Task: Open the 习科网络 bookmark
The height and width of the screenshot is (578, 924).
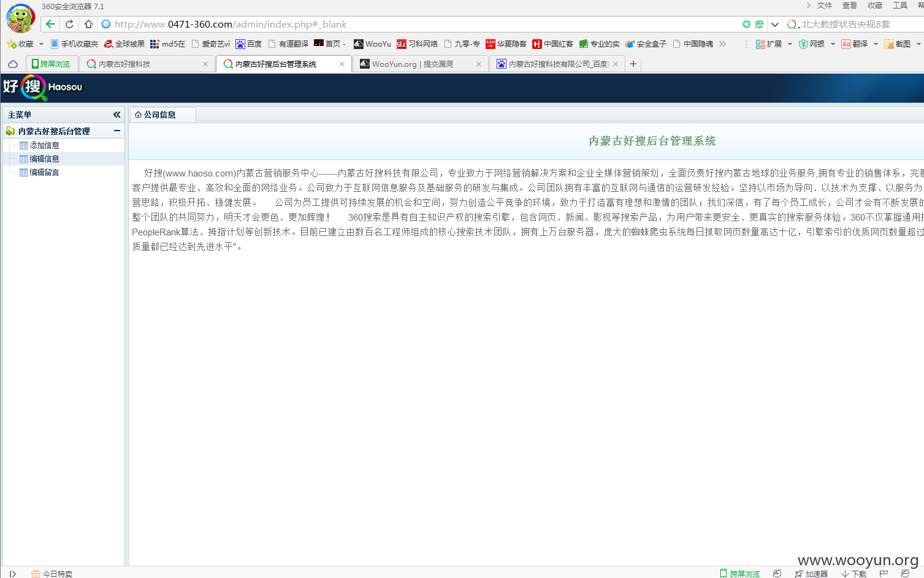Action: [418, 44]
